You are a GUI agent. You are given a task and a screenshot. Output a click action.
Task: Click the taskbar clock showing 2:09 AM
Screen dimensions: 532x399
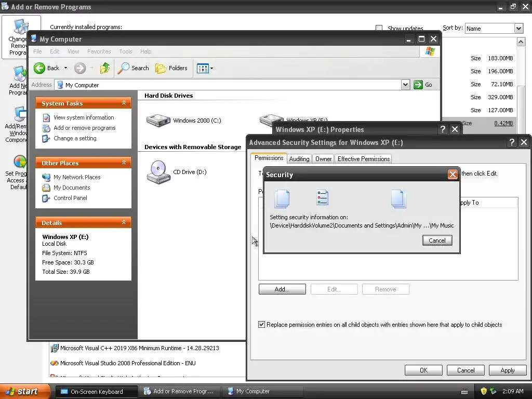coord(513,391)
